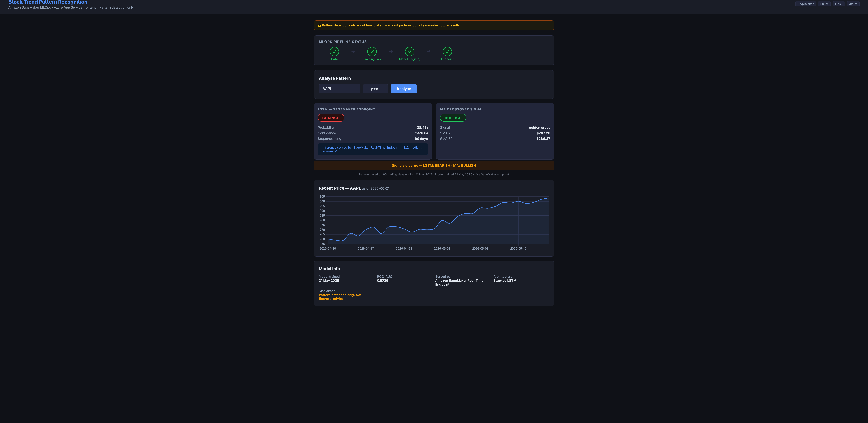Click the Recent Price — AAPL heading
This screenshot has width=868, height=423.
[x=340, y=188]
